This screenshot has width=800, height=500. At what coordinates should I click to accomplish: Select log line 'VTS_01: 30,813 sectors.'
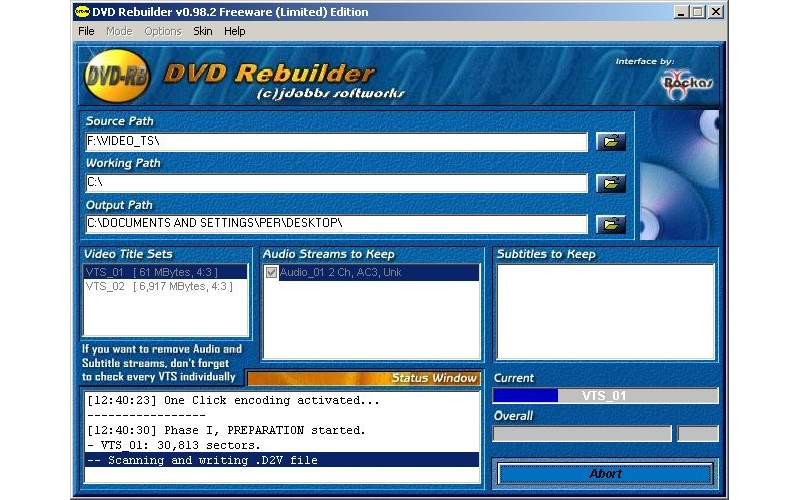point(282,445)
